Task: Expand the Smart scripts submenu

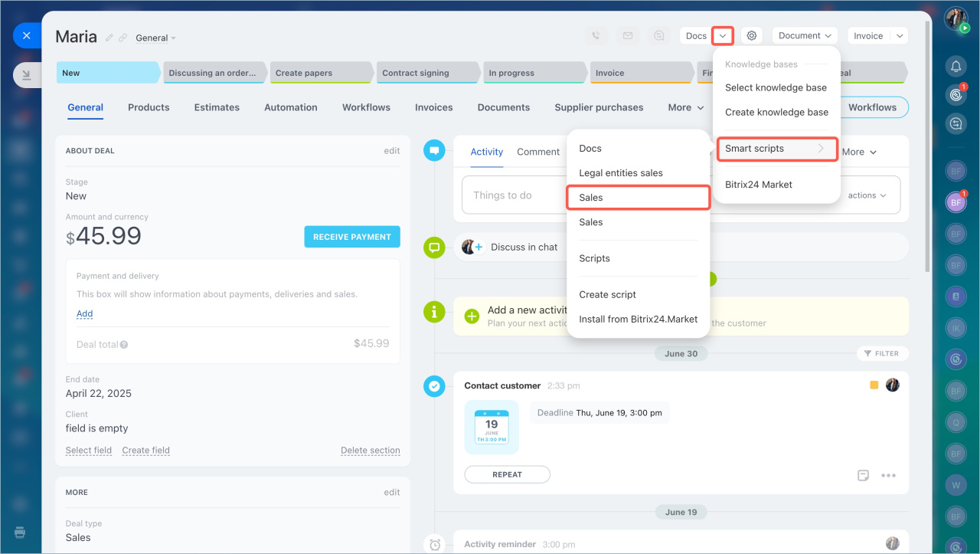Action: 776,149
